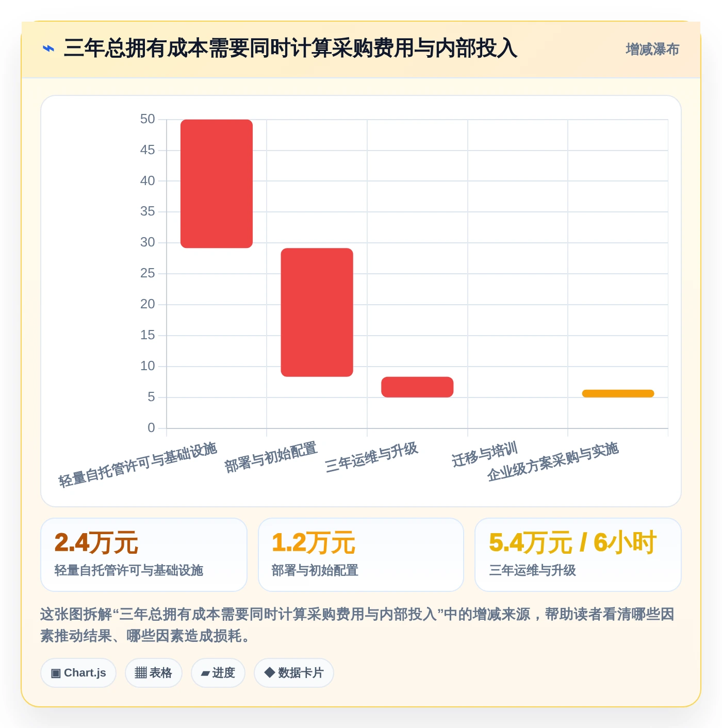Click the Chart.js tag chip
The width and height of the screenshot is (722, 728).
pos(78,673)
